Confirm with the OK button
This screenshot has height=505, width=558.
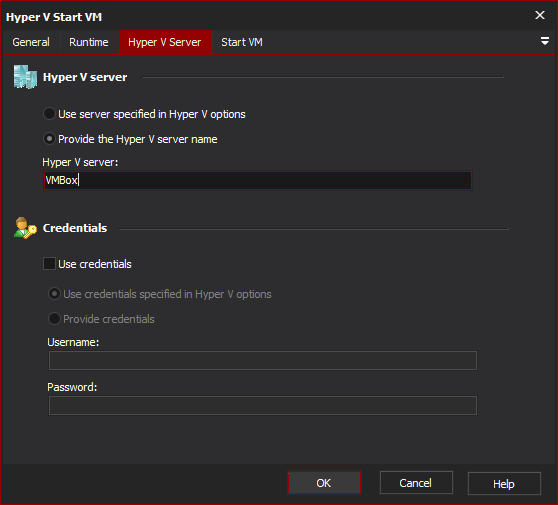tap(324, 483)
